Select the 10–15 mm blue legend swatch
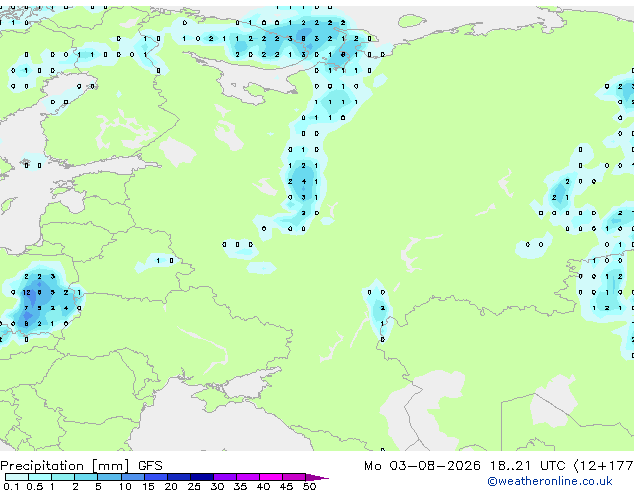The width and height of the screenshot is (634, 490). (x=132, y=477)
